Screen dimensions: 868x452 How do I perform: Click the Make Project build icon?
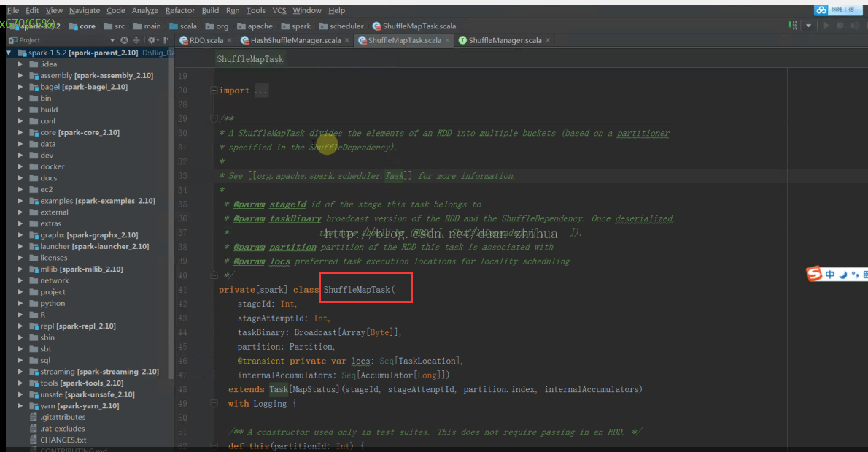(793, 26)
